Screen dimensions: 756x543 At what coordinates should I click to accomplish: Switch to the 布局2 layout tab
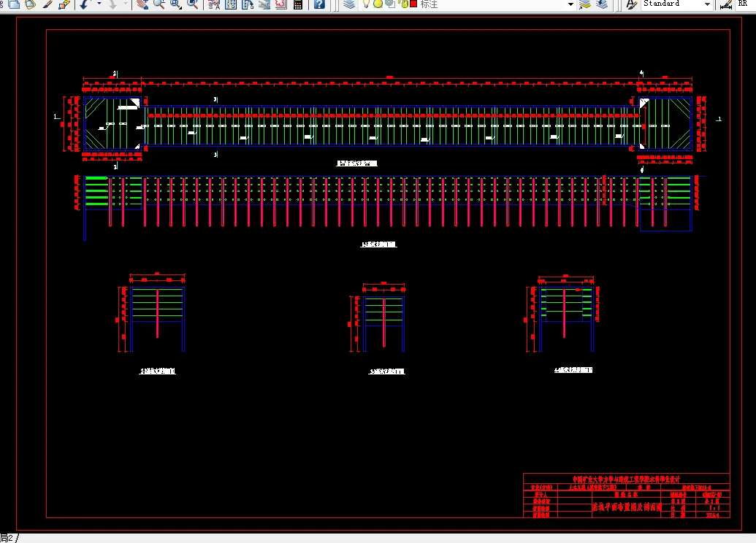(x=7, y=538)
